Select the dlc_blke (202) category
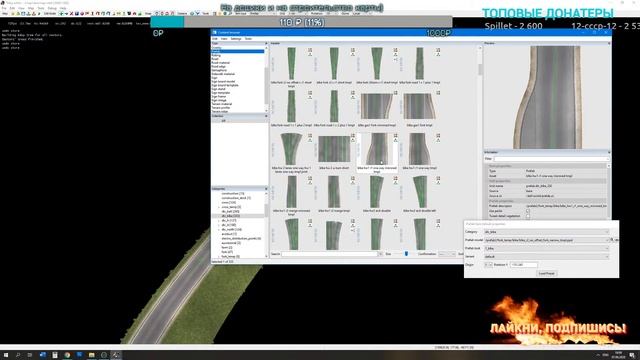Image resolution: width=640 pixels, height=360 pixels. point(231,216)
